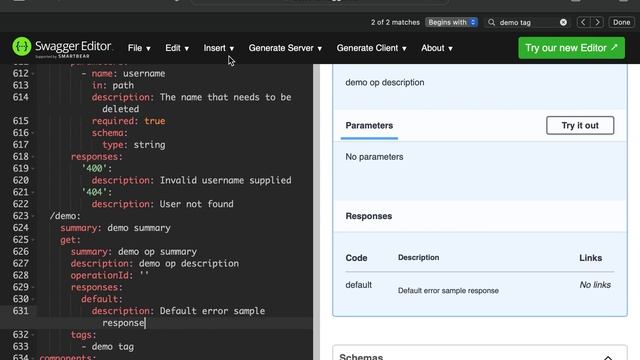Open the Insert menu
Image resolution: width=640 pixels, height=360 pixels.
point(219,48)
